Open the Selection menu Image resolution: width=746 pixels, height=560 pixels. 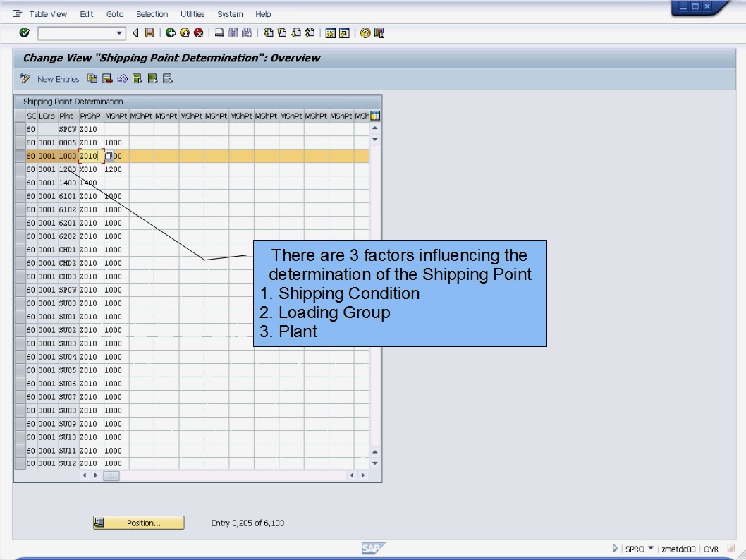coord(152,14)
